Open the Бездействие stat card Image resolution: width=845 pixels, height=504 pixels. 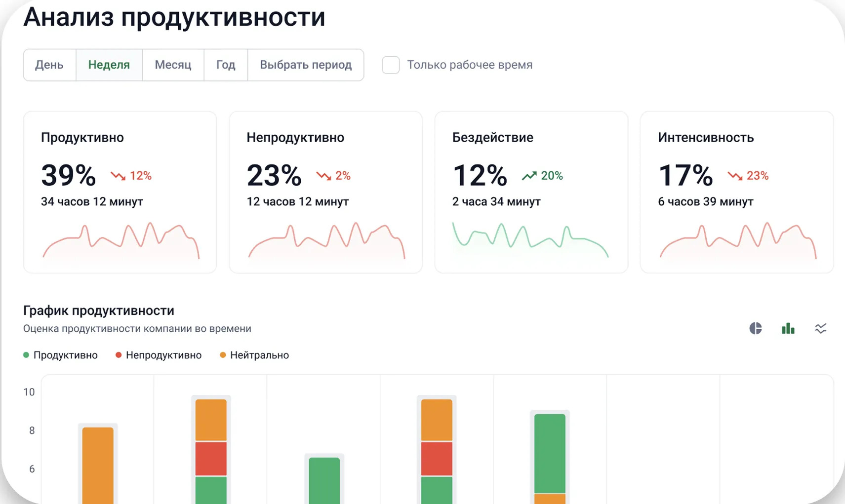tap(531, 192)
